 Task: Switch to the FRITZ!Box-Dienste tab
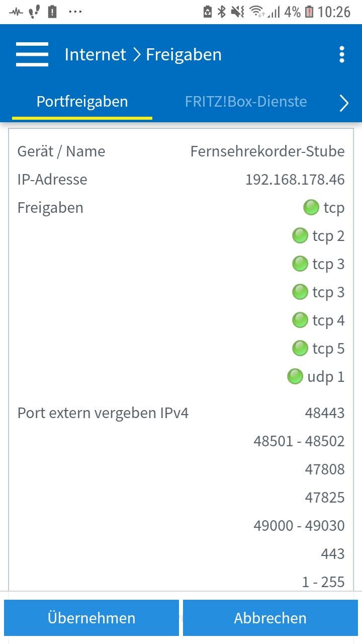click(x=246, y=102)
